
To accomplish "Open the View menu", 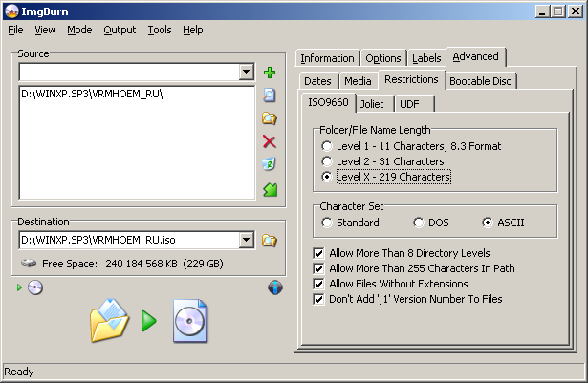I will pos(45,30).
